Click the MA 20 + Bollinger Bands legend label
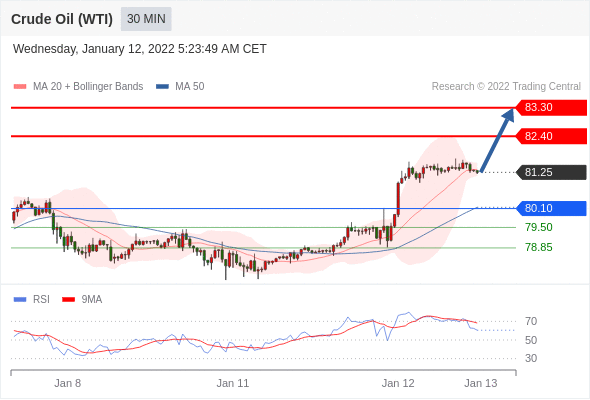Screen dimensions: 590x400 (88, 87)
